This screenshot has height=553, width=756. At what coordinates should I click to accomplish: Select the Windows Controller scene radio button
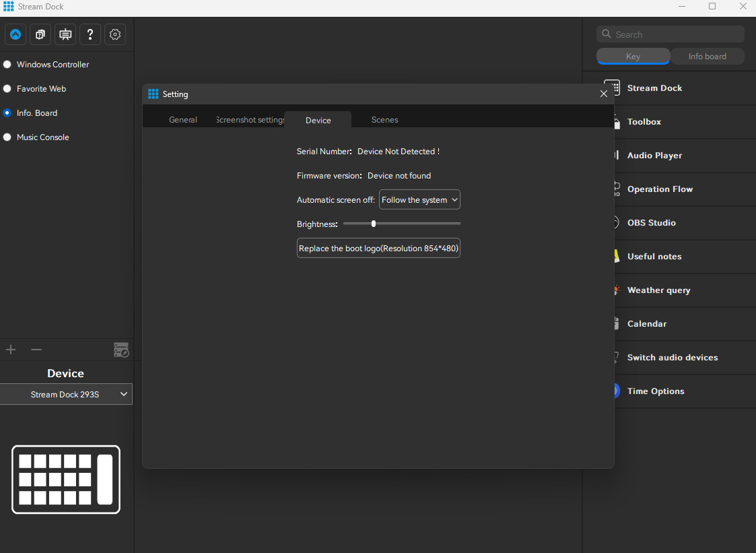(x=7, y=64)
